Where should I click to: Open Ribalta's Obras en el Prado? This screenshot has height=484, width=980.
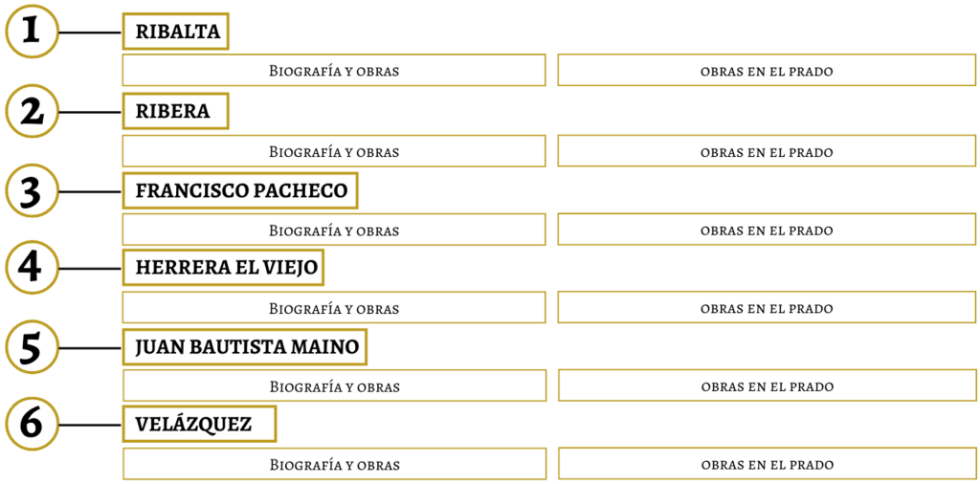click(x=767, y=71)
